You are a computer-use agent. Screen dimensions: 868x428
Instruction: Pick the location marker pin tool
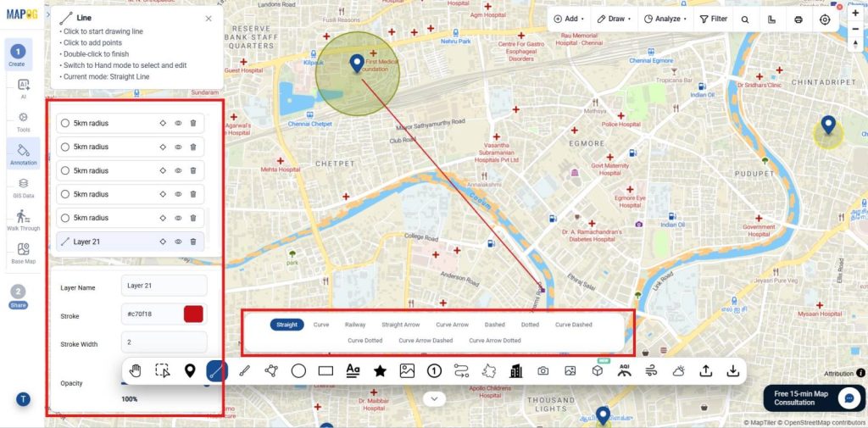pyautogui.click(x=190, y=371)
